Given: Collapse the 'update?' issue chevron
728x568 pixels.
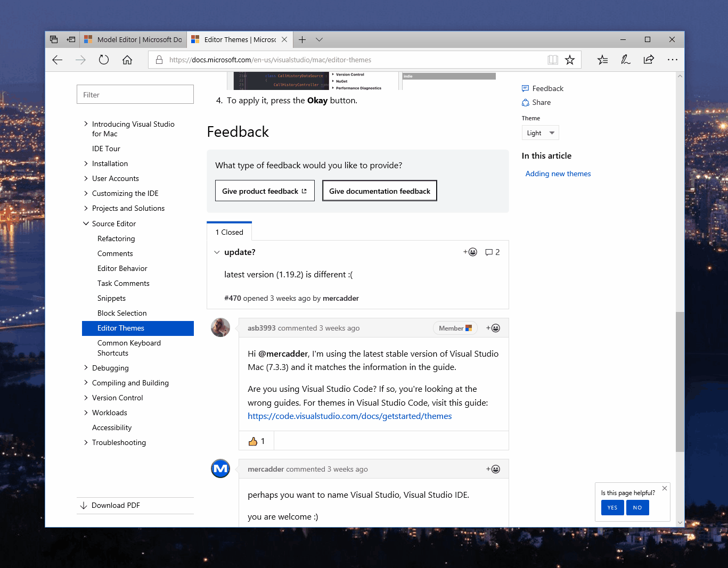Looking at the screenshot, I should click(x=217, y=252).
